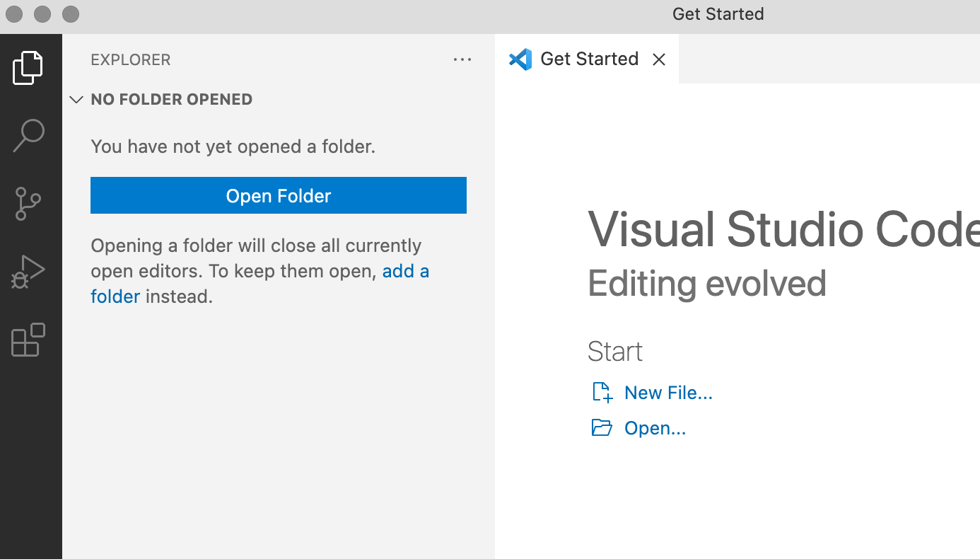
Task: Click the open-folder icon beside Open...
Action: 602,428
